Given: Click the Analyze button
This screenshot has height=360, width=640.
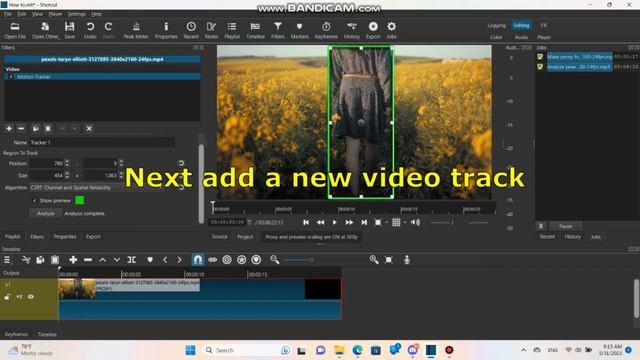Looking at the screenshot, I should coord(46,213).
